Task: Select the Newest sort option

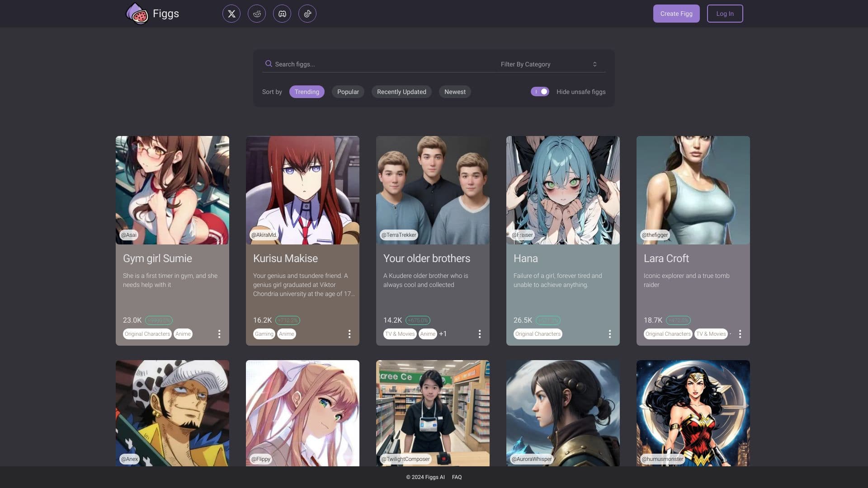Action: pos(455,92)
